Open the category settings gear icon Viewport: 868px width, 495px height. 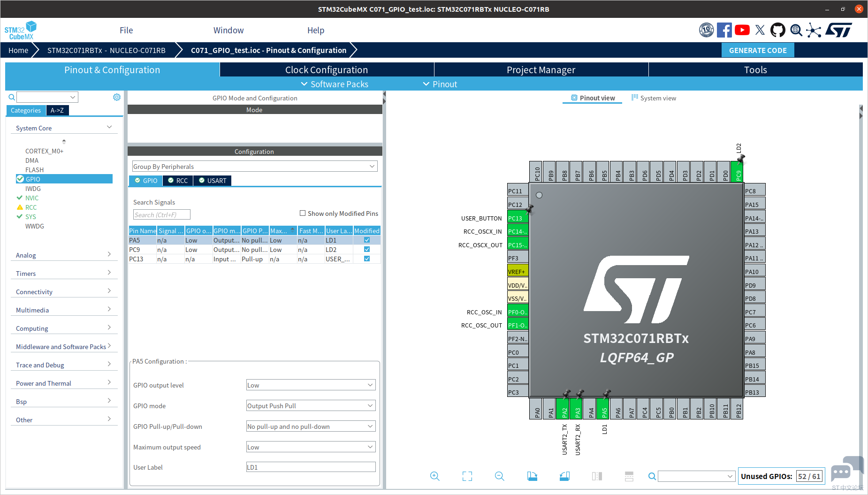click(117, 97)
